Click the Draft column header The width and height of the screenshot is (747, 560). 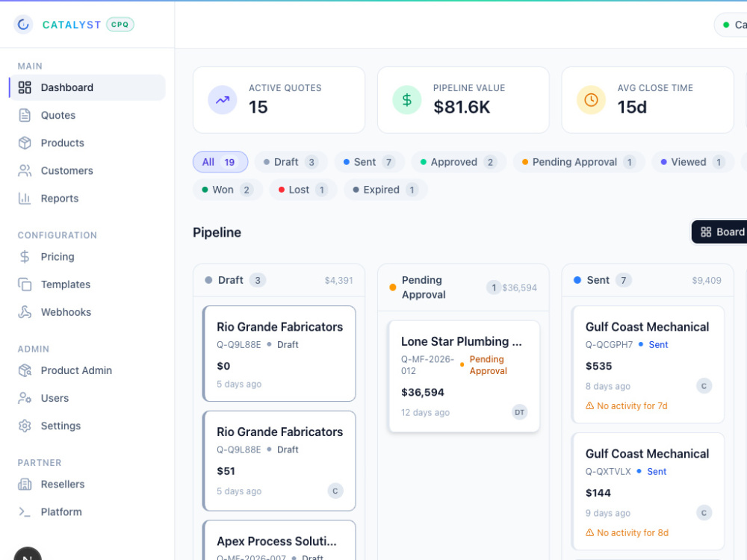point(279,280)
